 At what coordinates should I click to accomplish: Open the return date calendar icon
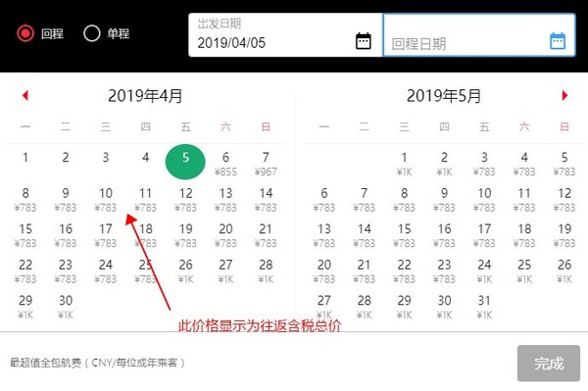[558, 41]
